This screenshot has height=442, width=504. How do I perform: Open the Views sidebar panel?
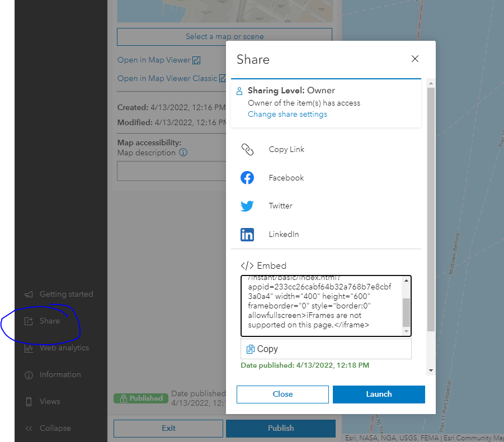point(46,401)
